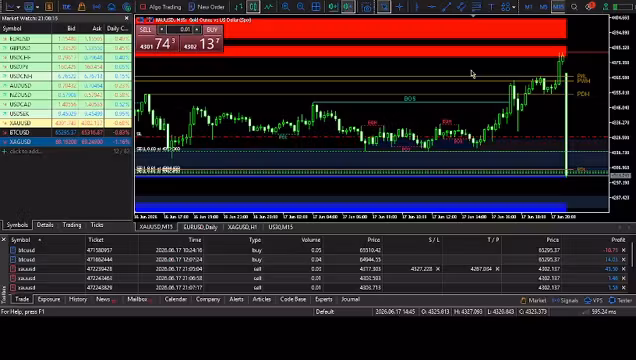This screenshot has height=360, width=636.
Task: Select the trendline drawing tool
Action: tap(446, 7)
